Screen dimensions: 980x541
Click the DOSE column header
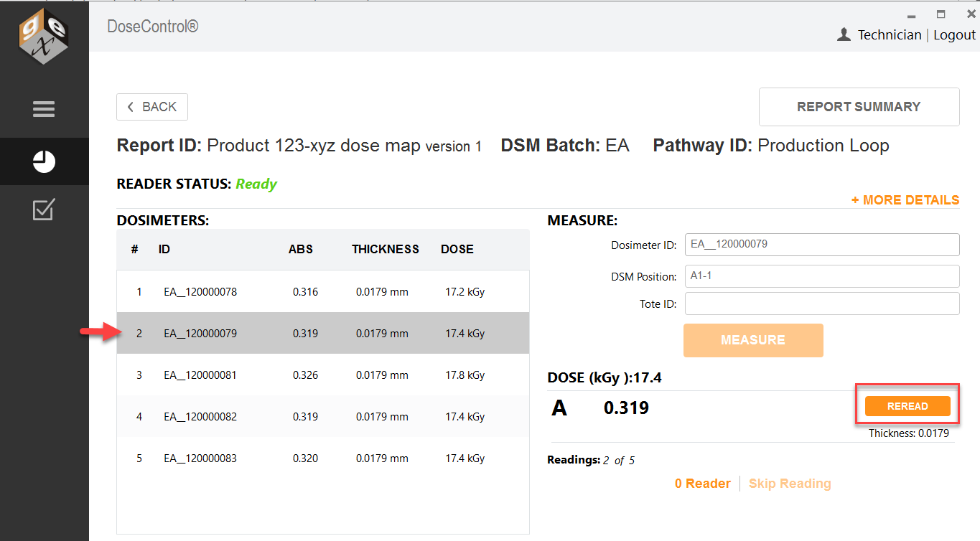click(x=457, y=250)
